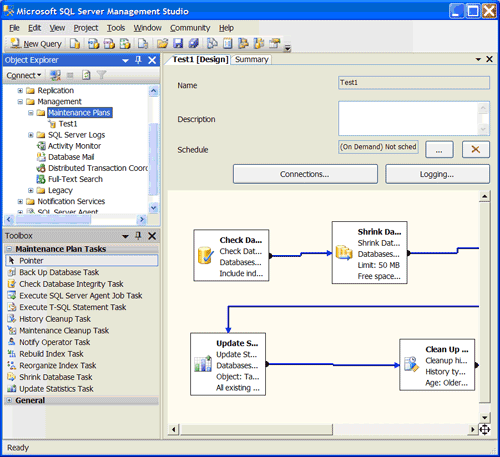Image resolution: width=500 pixels, height=457 pixels.
Task: Pin the Object Explorer panel
Action: click(x=138, y=60)
